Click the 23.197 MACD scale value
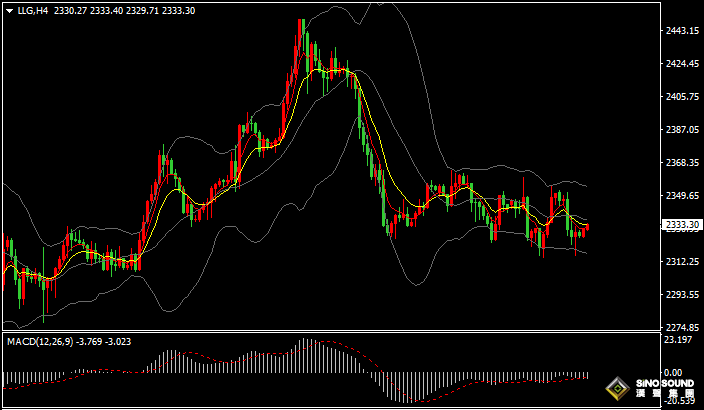This screenshot has height=410, width=704. 678,341
